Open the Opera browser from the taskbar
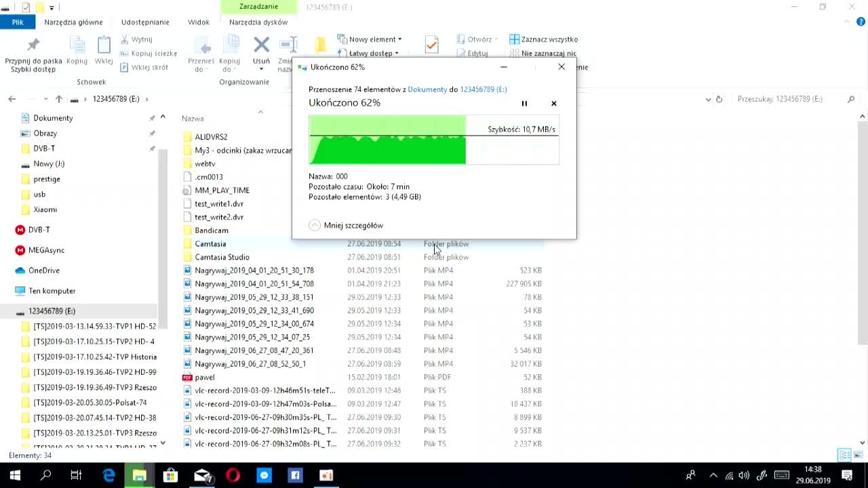 (233, 475)
